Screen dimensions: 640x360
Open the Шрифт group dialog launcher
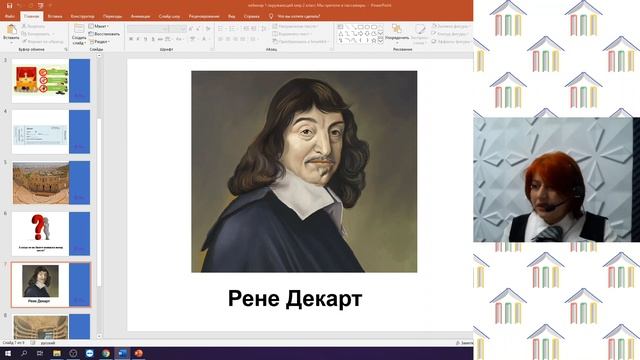[211, 49]
